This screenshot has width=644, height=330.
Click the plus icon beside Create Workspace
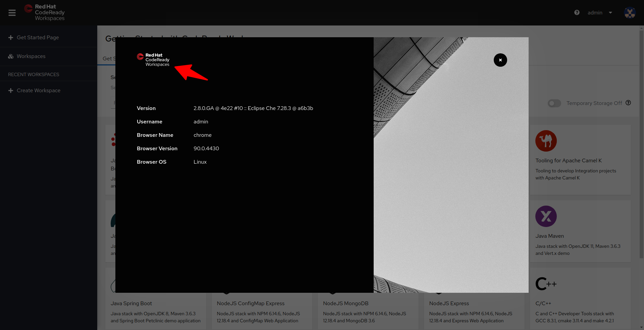click(11, 91)
